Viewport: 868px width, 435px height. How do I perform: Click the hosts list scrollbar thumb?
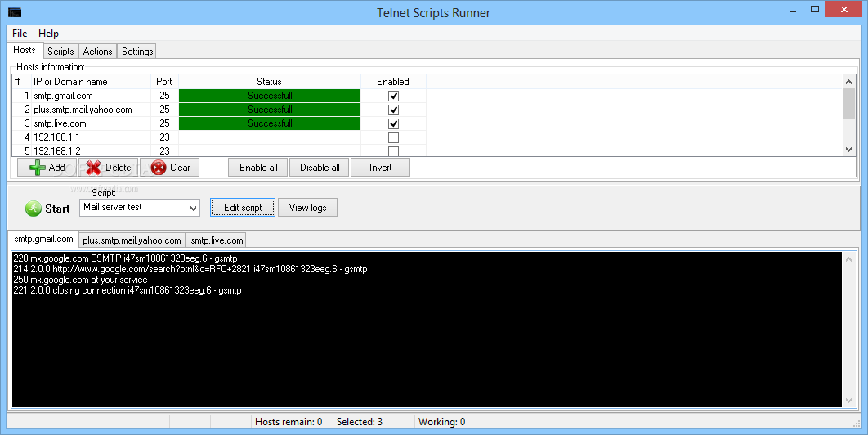[x=848, y=103]
